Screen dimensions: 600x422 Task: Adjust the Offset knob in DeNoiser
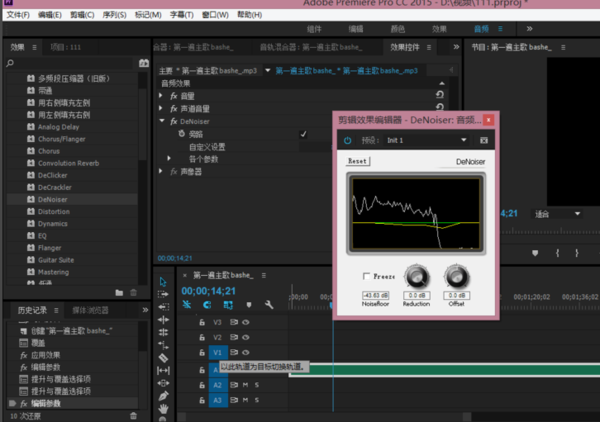pyautogui.click(x=457, y=277)
